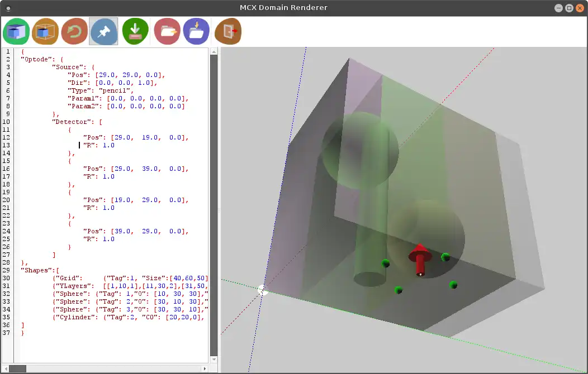Toggle the pushpin icon in toolbar
Viewport: 588px width, 374px height.
[103, 31]
